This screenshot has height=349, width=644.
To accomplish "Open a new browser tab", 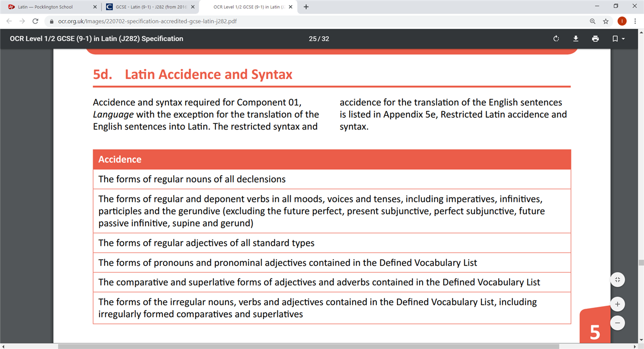I will (x=306, y=7).
